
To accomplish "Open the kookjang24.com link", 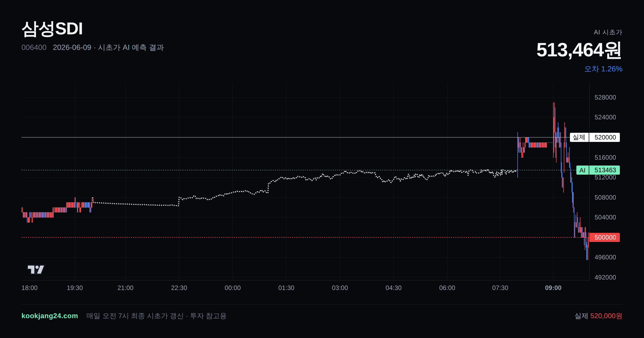I will pyautogui.click(x=50, y=316).
